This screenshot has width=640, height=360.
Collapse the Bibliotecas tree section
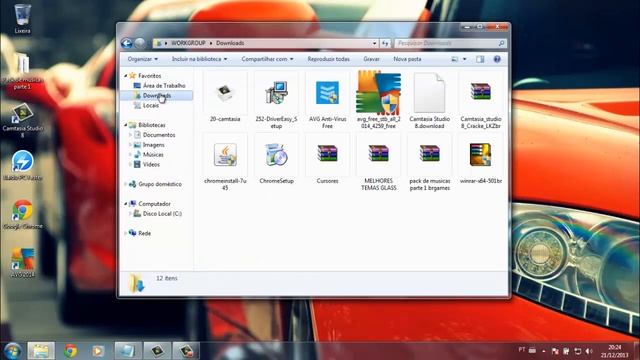[x=126, y=125]
